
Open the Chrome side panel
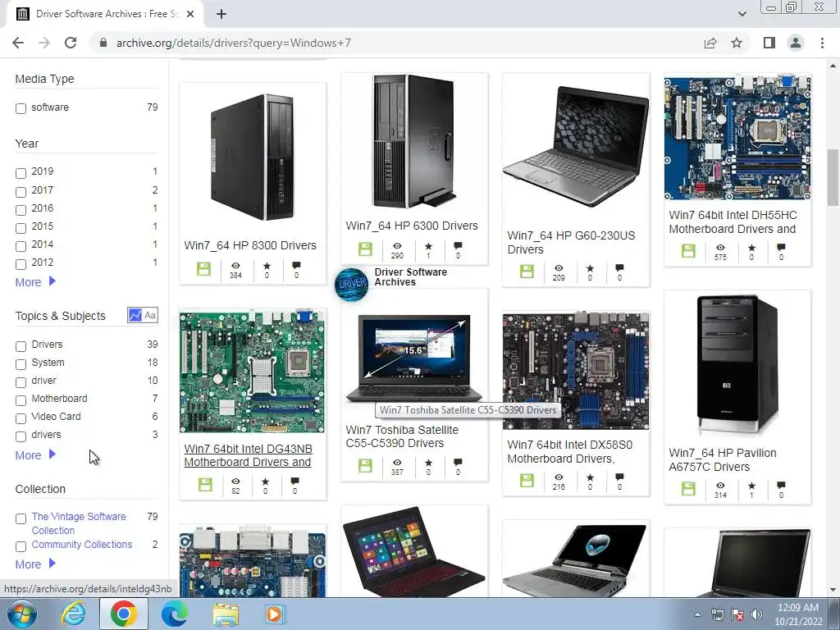769,43
